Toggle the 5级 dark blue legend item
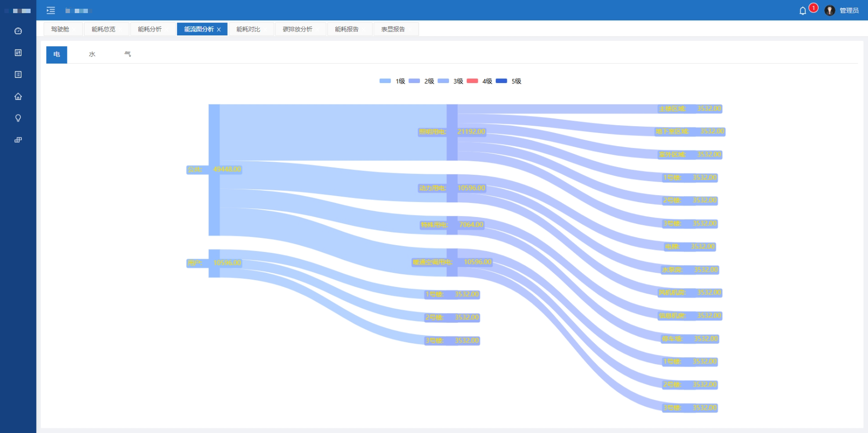The image size is (868, 433). point(508,81)
